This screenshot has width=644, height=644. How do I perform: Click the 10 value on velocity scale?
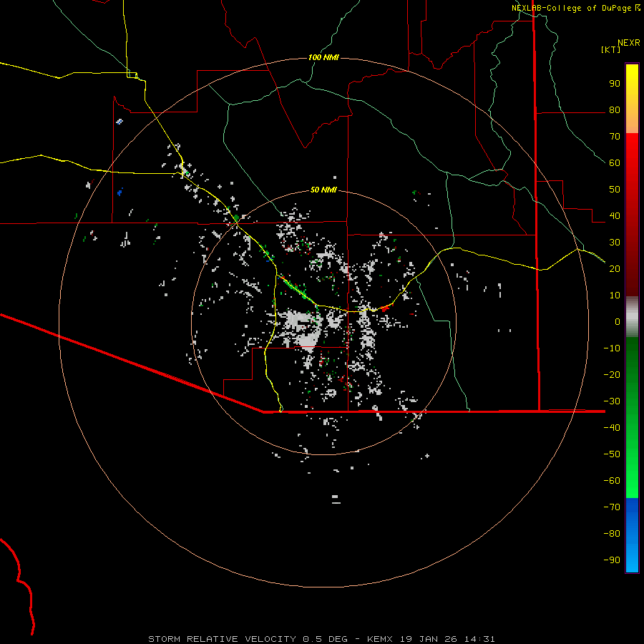(x=615, y=296)
